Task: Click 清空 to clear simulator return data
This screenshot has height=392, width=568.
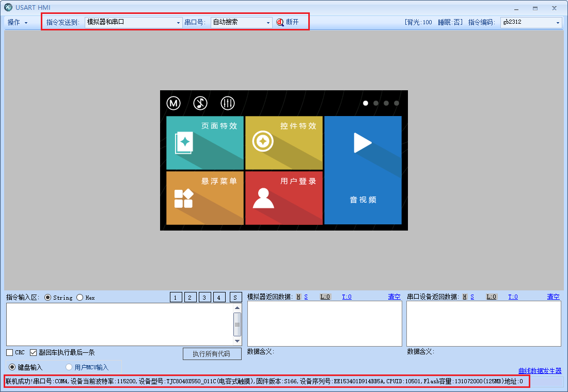Action: tap(393, 297)
